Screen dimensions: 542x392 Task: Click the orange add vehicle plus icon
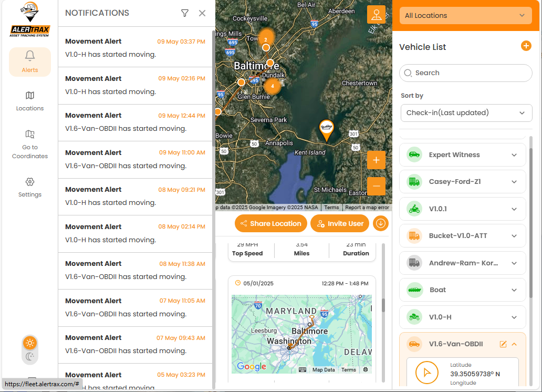click(x=526, y=46)
